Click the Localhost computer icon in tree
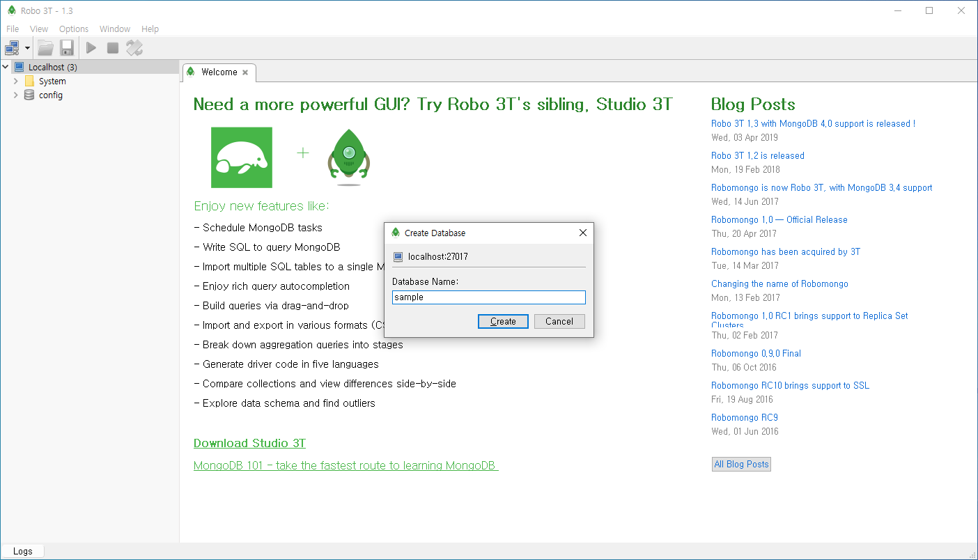Viewport: 978px width, 560px height. [19, 68]
